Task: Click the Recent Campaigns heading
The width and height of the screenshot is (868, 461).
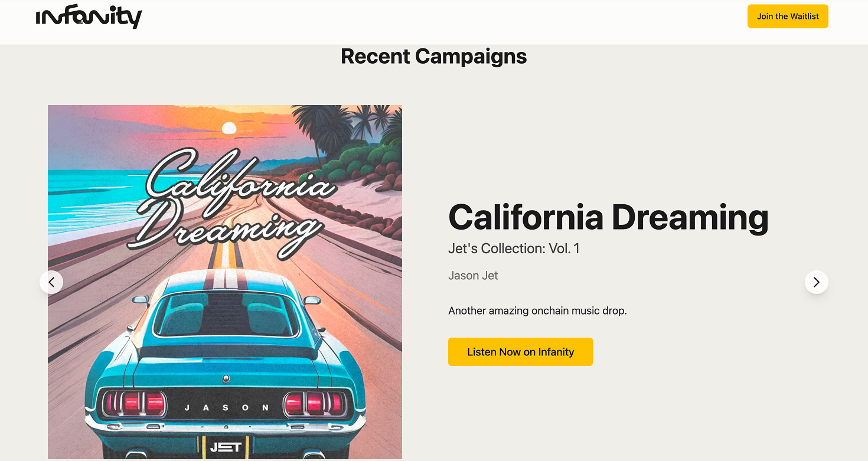Action: tap(433, 56)
